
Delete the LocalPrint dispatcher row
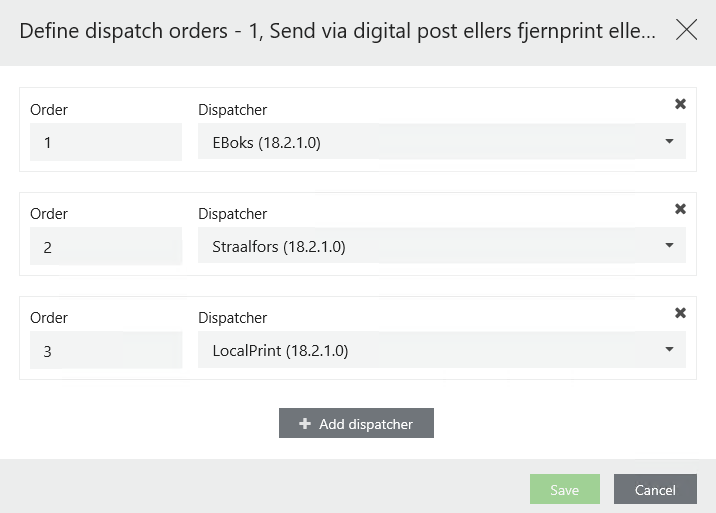681,313
